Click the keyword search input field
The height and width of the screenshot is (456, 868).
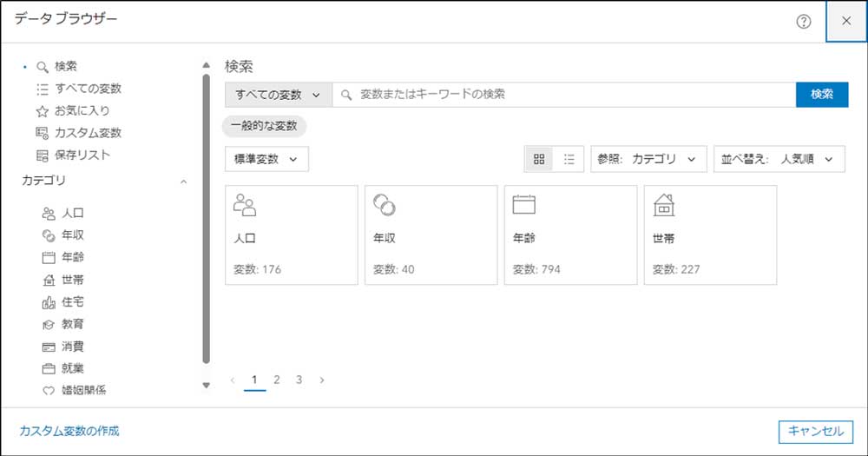coord(564,94)
